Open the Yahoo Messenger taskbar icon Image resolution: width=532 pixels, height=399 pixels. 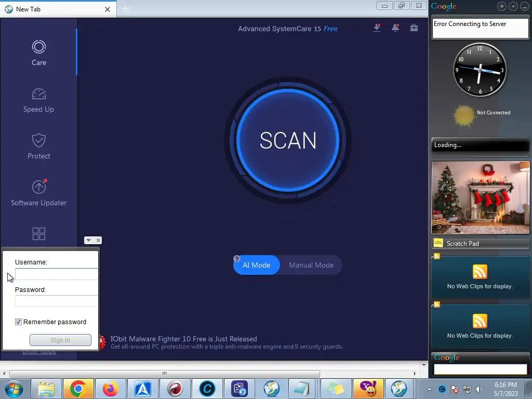point(368,389)
